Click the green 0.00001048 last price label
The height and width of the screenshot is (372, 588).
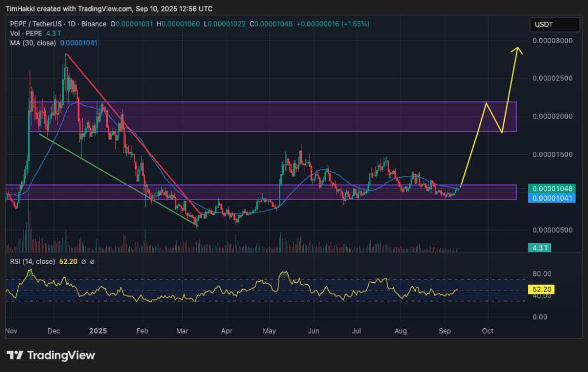(551, 188)
